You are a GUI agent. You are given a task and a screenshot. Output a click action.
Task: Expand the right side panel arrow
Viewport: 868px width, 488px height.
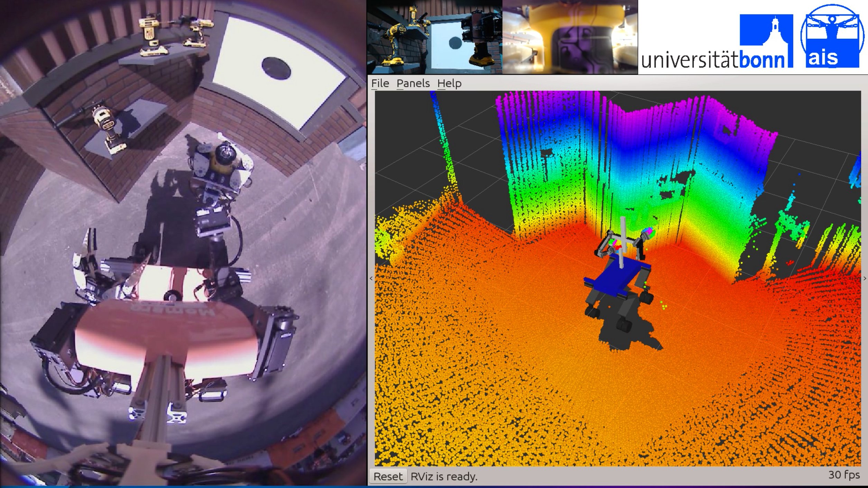865,278
